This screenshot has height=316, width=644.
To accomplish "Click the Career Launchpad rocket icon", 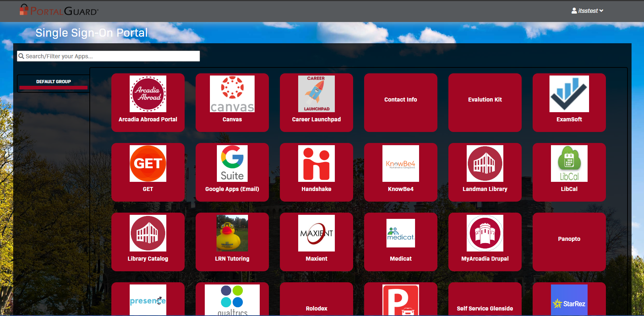I will [317, 94].
